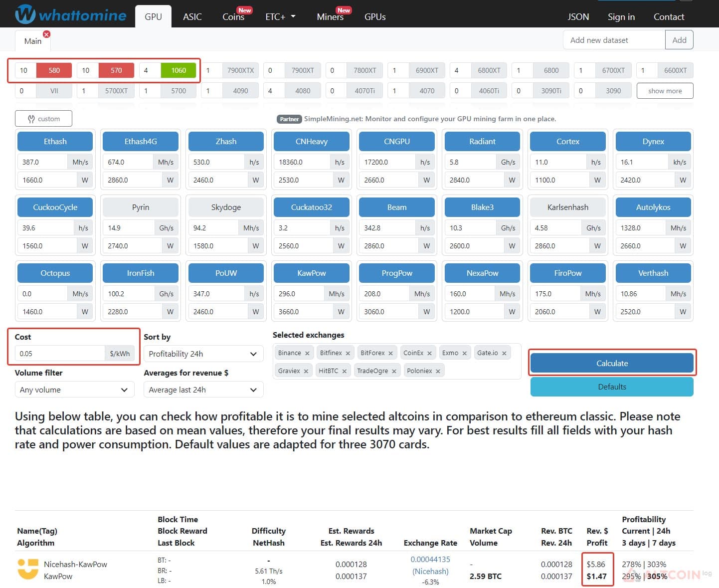This screenshot has width=719, height=588.
Task: Open the Coins page
Action: click(x=233, y=16)
